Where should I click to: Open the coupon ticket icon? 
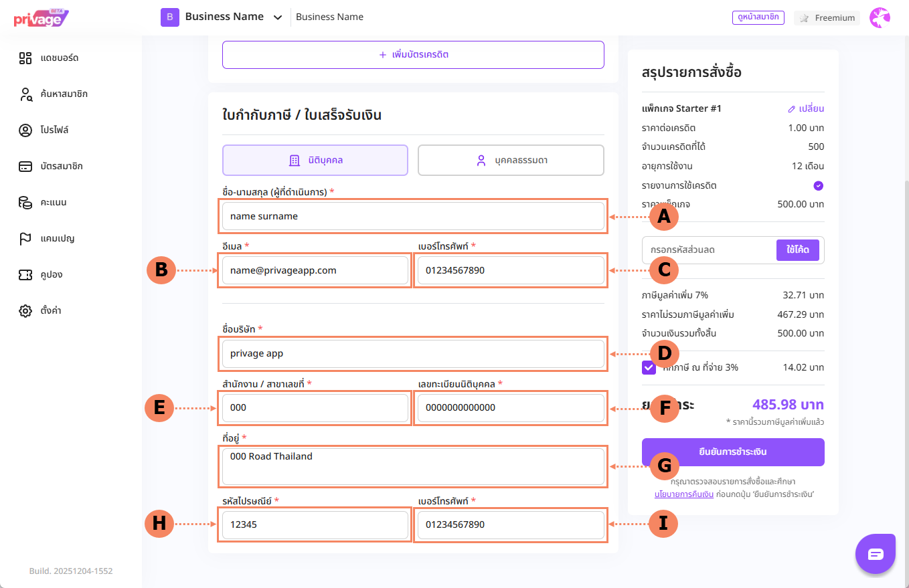pyautogui.click(x=25, y=275)
